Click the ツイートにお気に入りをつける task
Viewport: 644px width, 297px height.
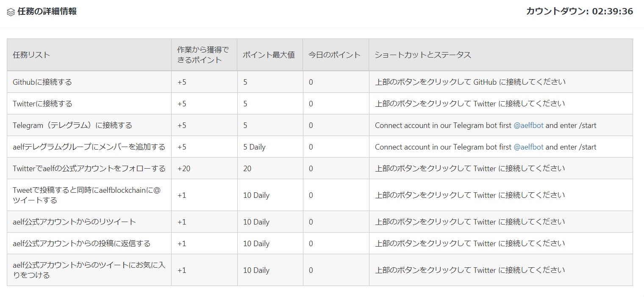click(x=89, y=270)
